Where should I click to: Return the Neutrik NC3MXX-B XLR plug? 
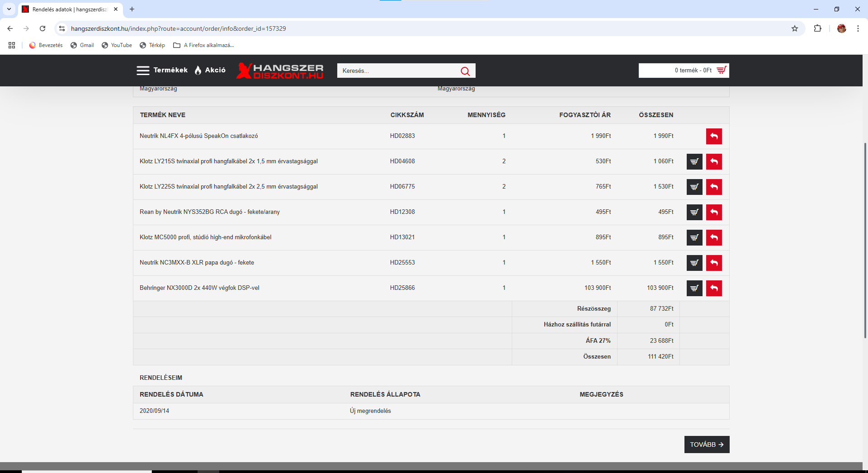pos(714,263)
